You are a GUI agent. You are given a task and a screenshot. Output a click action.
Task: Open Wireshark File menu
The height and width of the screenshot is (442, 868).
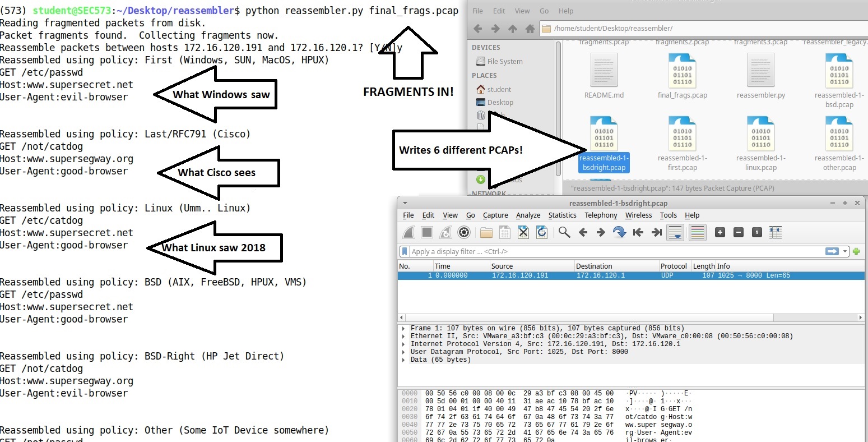click(x=409, y=215)
